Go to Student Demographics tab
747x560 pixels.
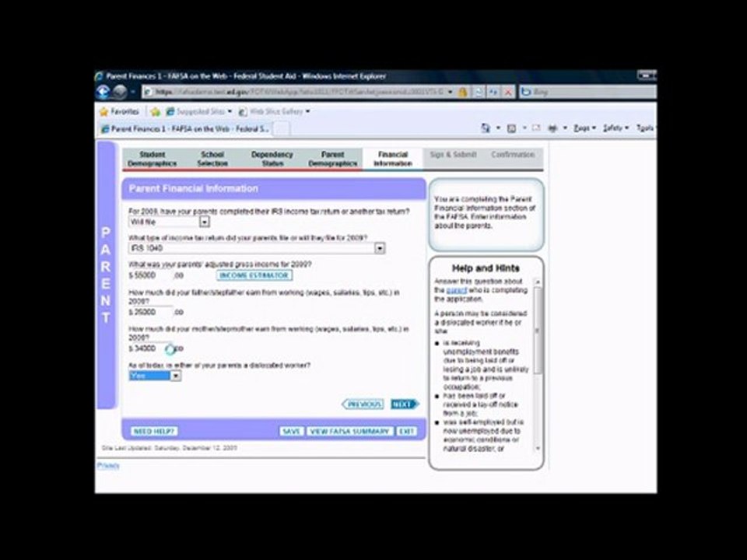[x=152, y=159]
